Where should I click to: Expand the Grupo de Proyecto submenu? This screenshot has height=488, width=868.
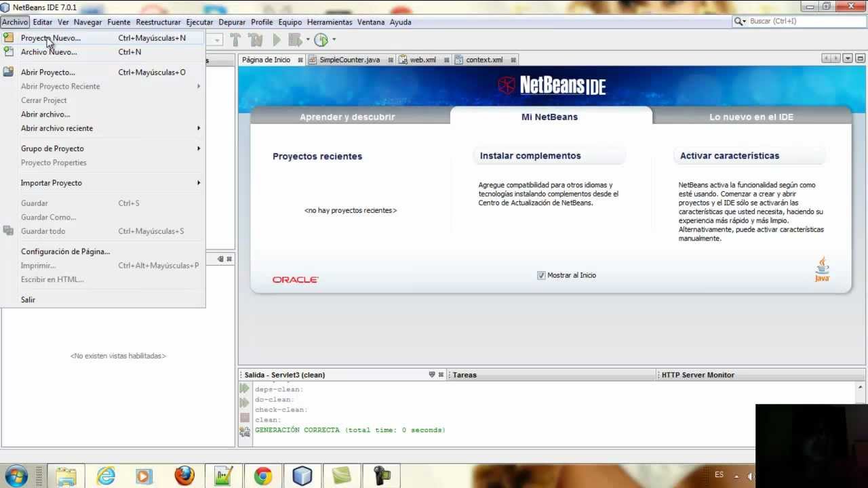(199, 148)
